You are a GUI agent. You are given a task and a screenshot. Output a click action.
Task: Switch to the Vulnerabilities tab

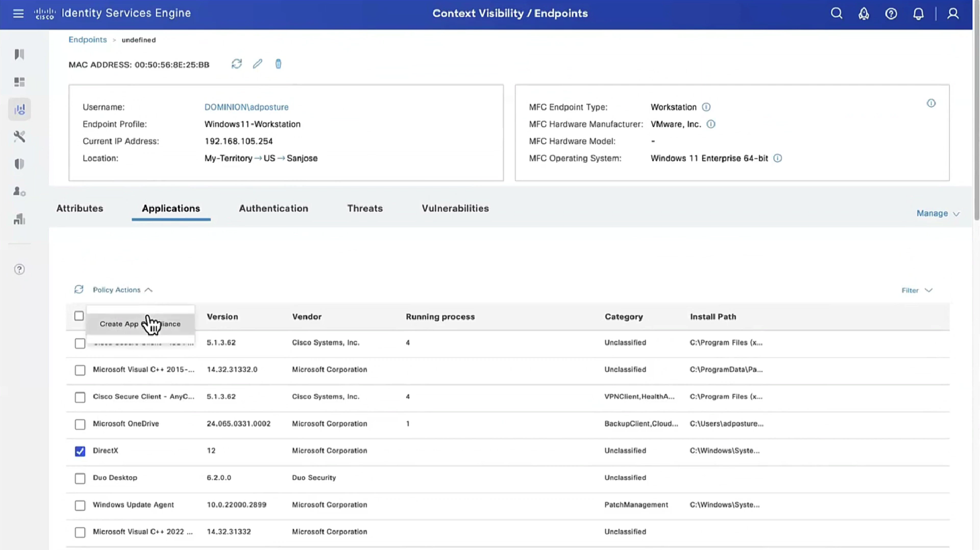click(455, 208)
